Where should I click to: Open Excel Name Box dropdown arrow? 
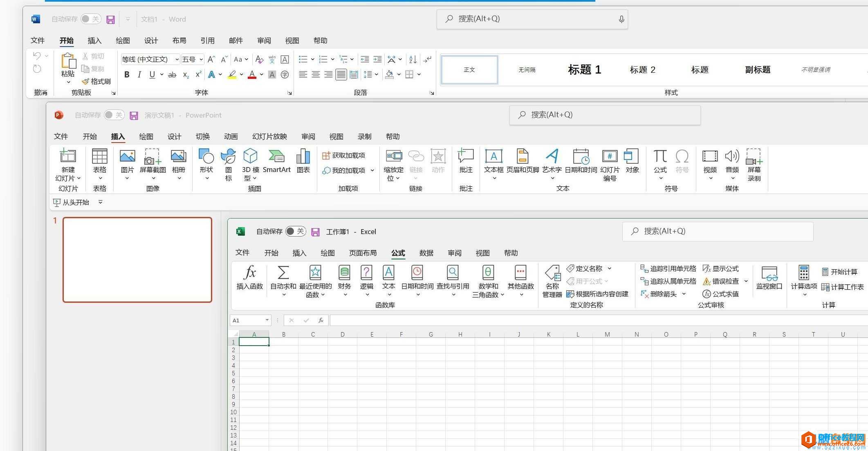click(x=267, y=320)
